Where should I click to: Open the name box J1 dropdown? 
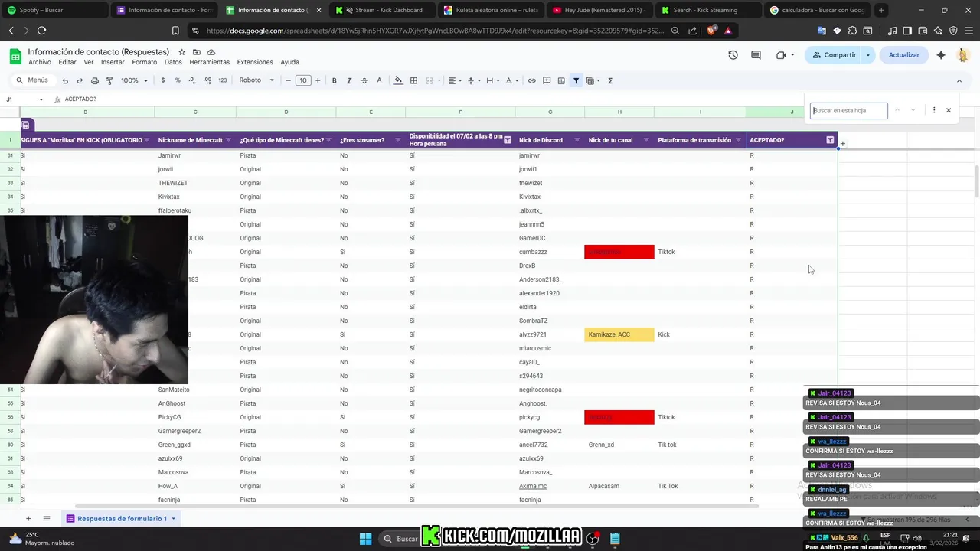(41, 99)
